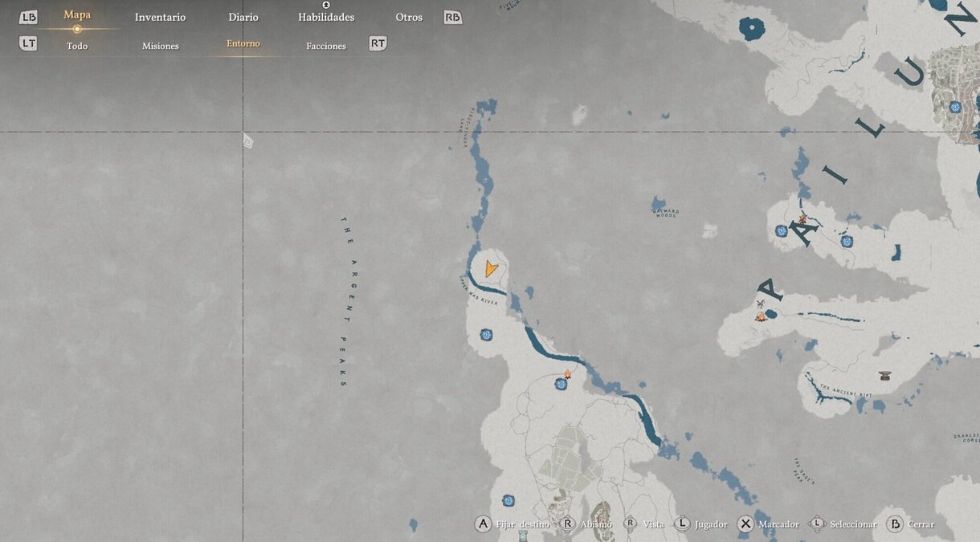The width and height of the screenshot is (980, 542).
Task: Select the anvil blacksmith icon near Ancient Rift
Action: pyautogui.click(x=884, y=375)
